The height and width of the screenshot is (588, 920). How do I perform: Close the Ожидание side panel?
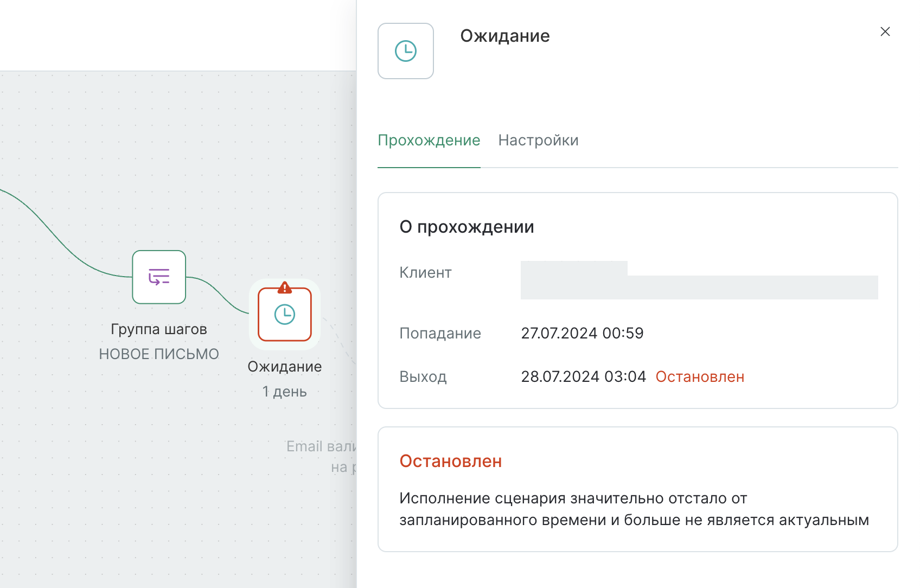[x=885, y=31]
